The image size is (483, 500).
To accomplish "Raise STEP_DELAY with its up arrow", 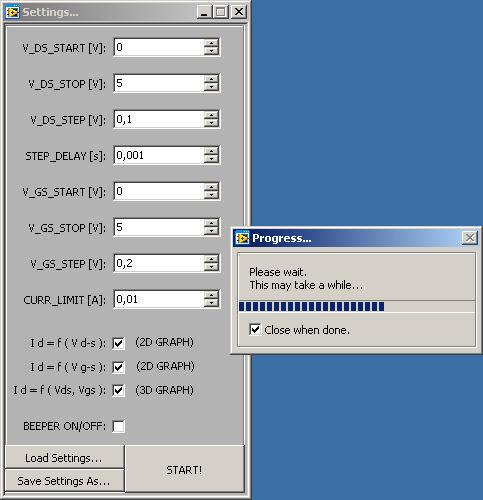I will 211,151.
